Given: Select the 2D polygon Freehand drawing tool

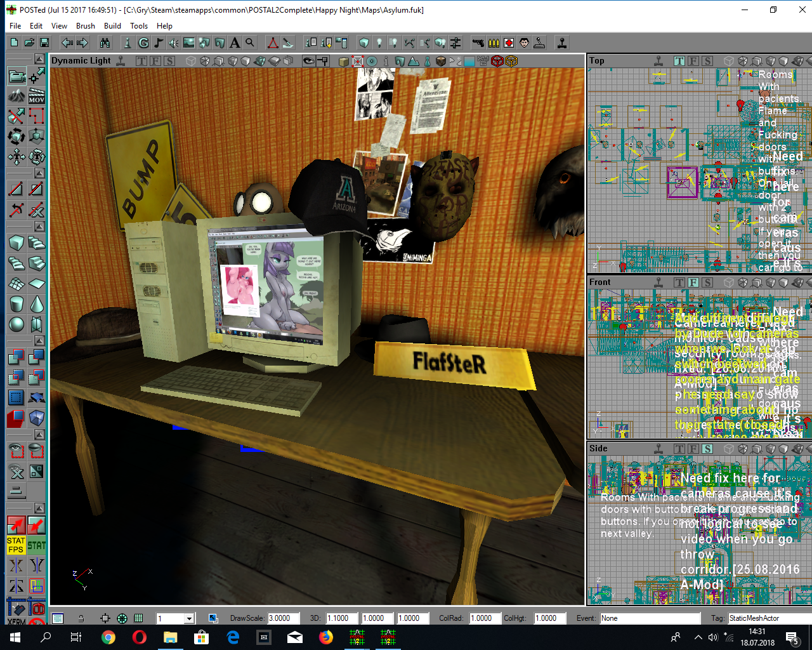Looking at the screenshot, I should coord(37,116).
